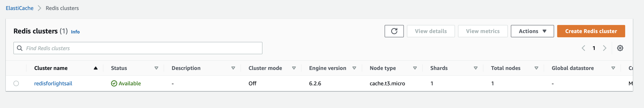Focus the Find Redis clusters search field
Image resolution: width=644 pixels, height=108 pixels.
pos(138,48)
